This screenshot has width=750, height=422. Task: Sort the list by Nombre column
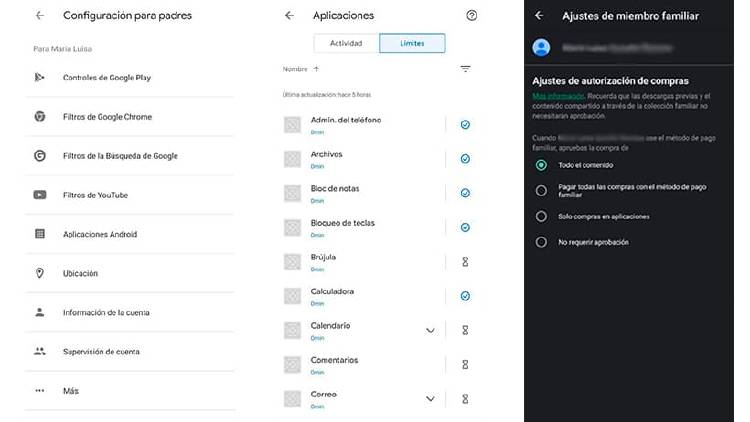tap(301, 69)
